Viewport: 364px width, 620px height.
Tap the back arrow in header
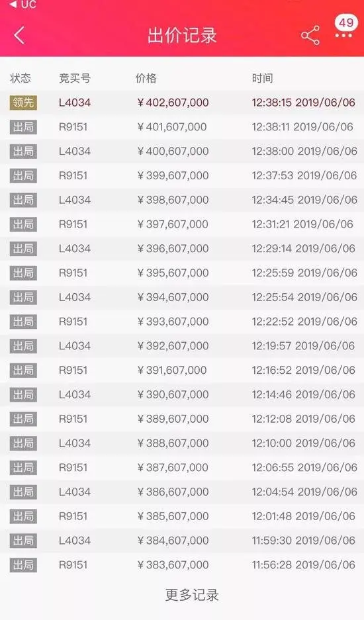(19, 35)
